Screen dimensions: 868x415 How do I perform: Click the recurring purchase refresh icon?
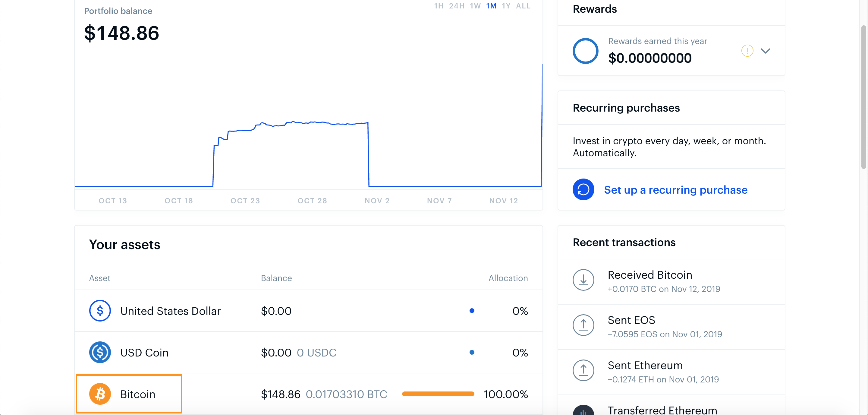[x=583, y=189]
